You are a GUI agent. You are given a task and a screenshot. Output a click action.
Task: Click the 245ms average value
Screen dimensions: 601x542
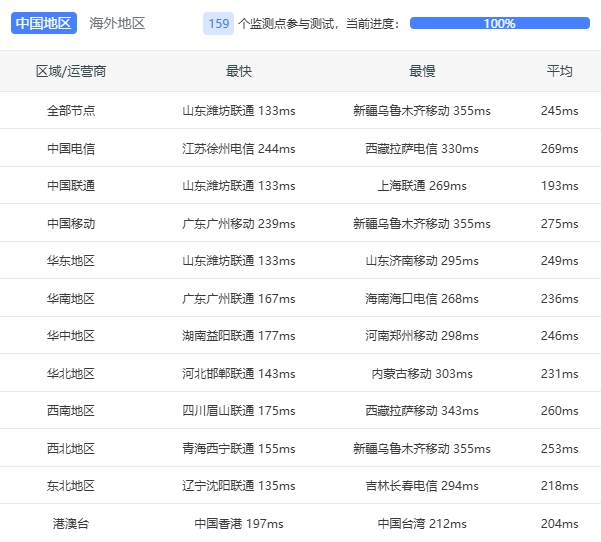click(560, 111)
